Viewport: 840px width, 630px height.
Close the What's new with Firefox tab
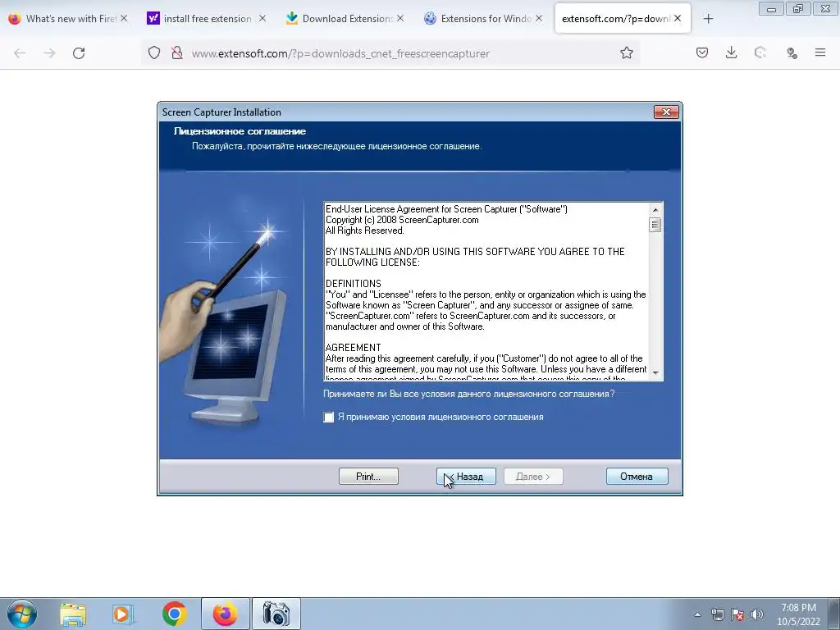tap(124, 18)
